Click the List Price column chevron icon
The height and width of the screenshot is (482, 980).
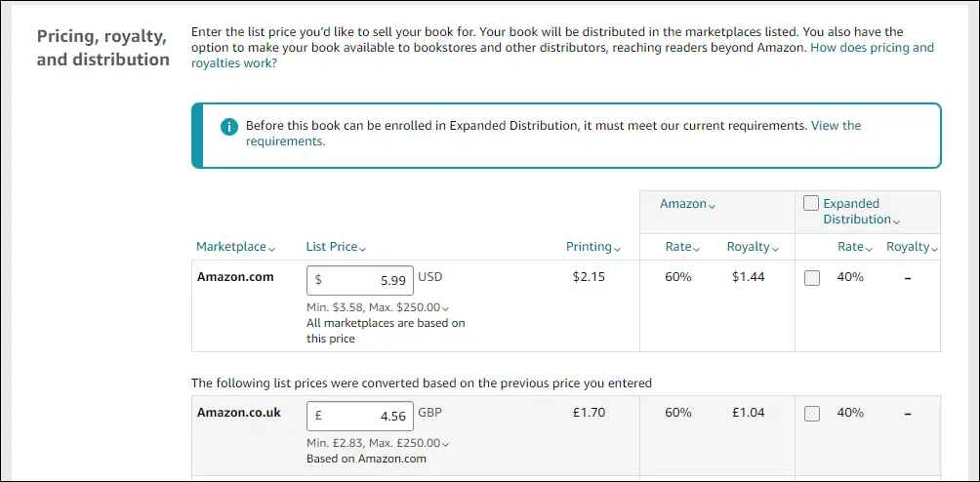[363, 249]
